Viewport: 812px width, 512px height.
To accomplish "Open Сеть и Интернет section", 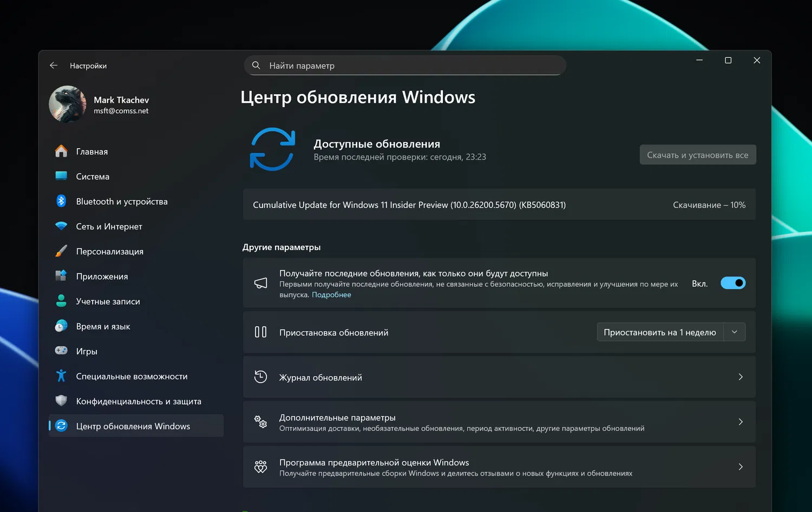I will click(x=136, y=226).
